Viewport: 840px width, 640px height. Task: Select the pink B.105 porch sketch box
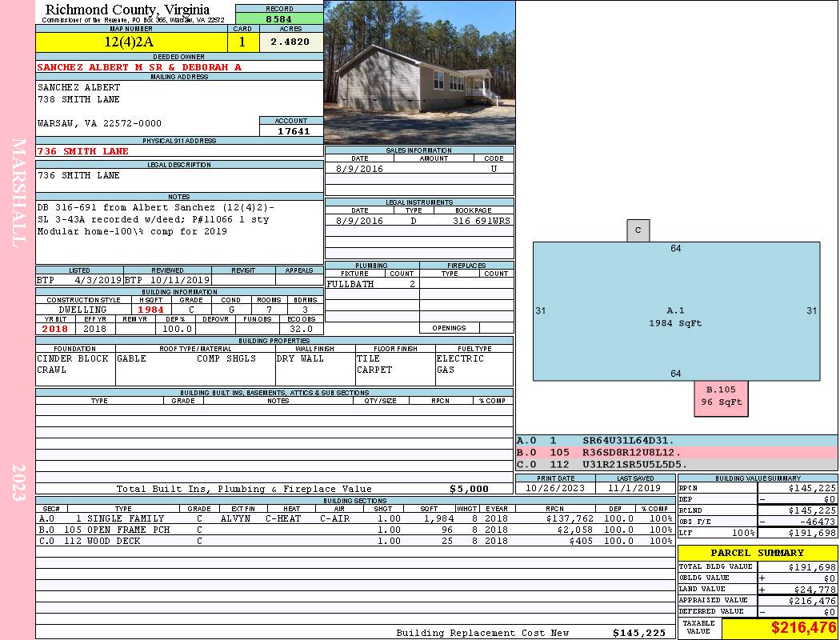[721, 397]
